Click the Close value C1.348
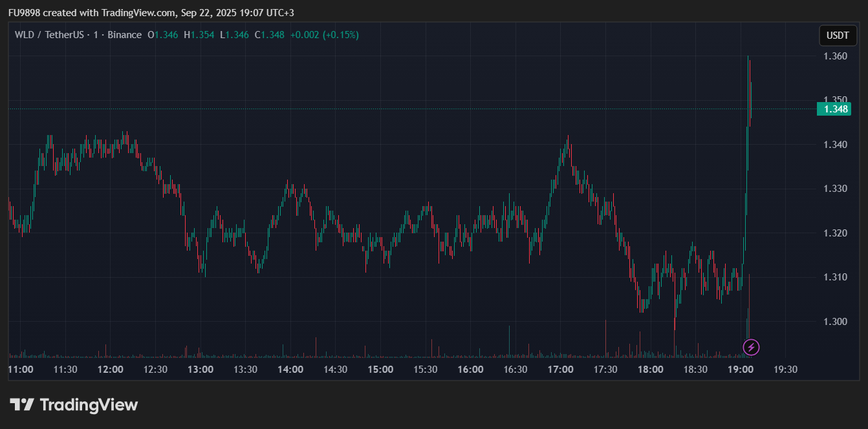The width and height of the screenshot is (868, 429). click(x=269, y=35)
